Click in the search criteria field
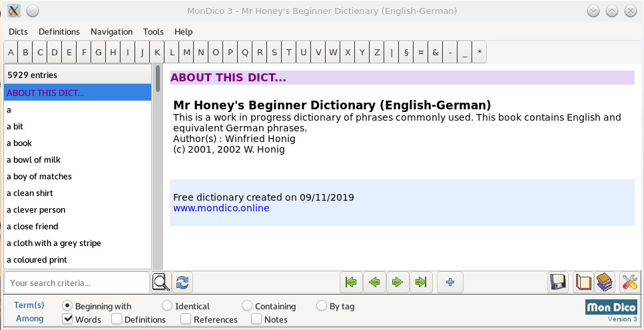 77,283
